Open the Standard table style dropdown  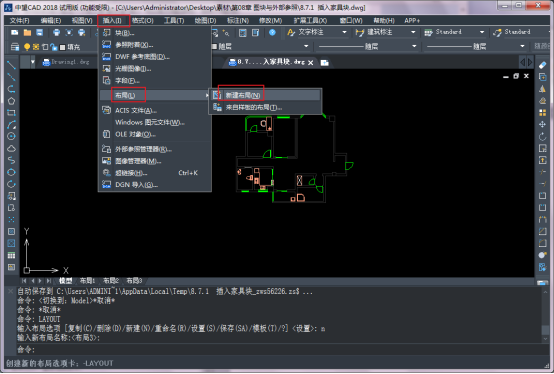[x=482, y=32]
